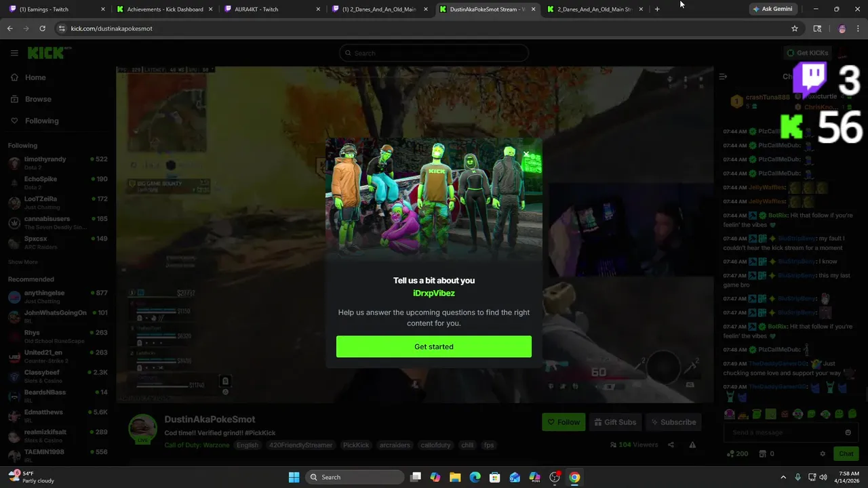Open timothyrandy followed channel
The image size is (868, 488).
click(58, 163)
